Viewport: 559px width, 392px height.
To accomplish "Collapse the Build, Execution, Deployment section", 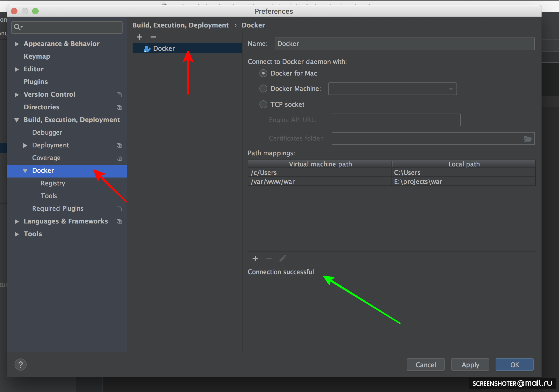I will (17, 120).
